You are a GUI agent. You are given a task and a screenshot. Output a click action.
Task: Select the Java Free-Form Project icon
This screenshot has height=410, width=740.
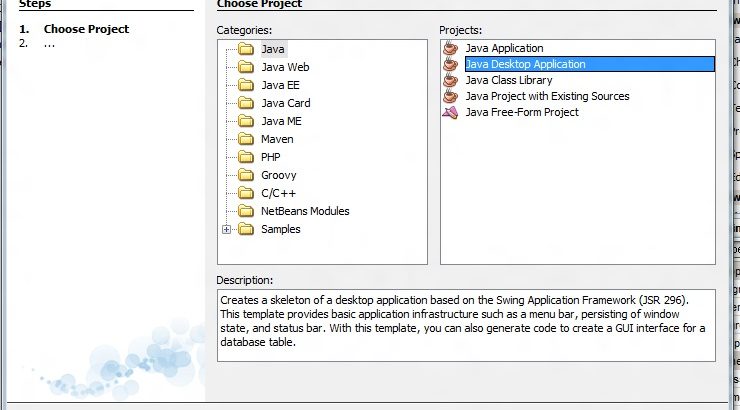[x=451, y=112]
